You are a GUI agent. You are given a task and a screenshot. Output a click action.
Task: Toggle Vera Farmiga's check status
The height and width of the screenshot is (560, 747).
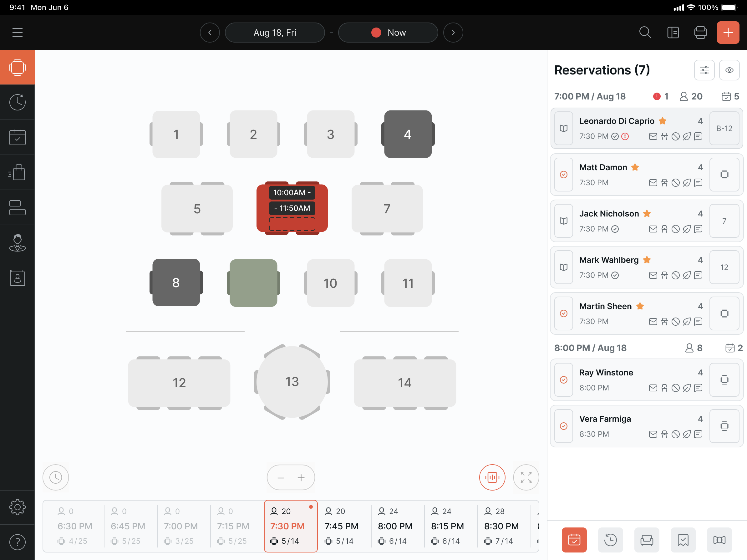pyautogui.click(x=563, y=426)
